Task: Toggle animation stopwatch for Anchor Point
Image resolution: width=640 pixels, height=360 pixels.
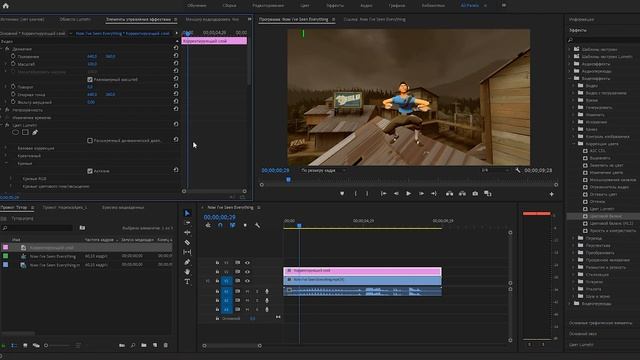Action: click(x=13, y=94)
